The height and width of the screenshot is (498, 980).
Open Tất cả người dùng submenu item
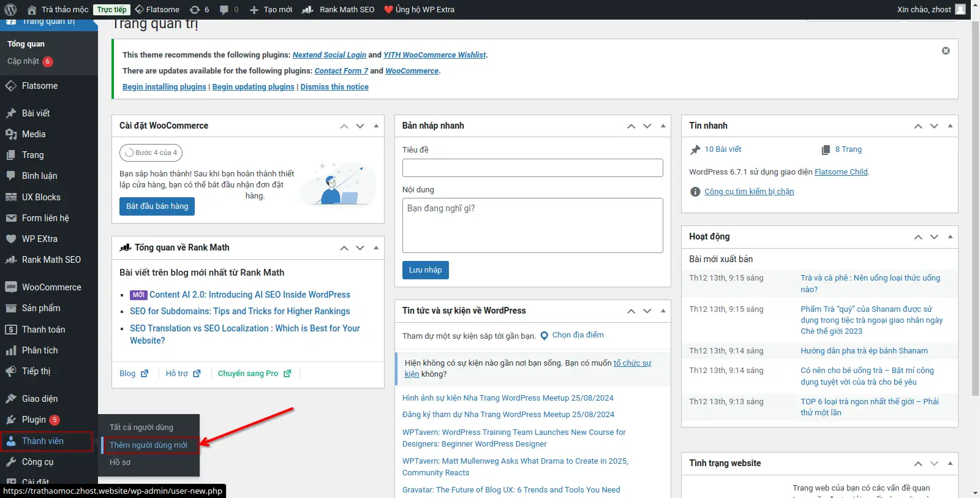(x=141, y=428)
